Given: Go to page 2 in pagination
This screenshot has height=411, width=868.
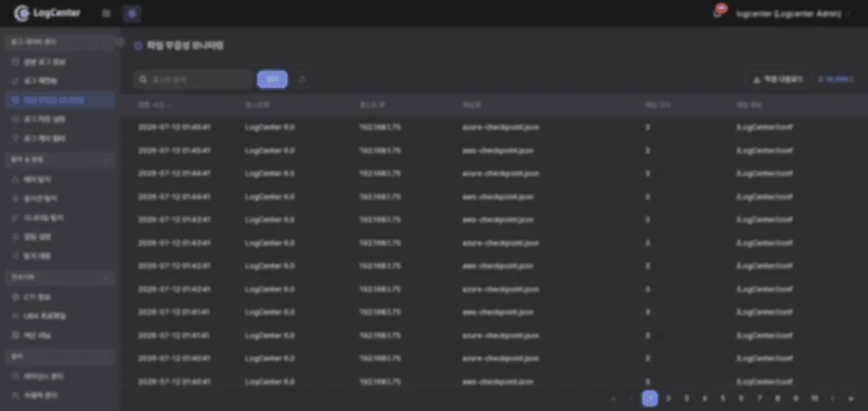Looking at the screenshot, I should (x=669, y=398).
